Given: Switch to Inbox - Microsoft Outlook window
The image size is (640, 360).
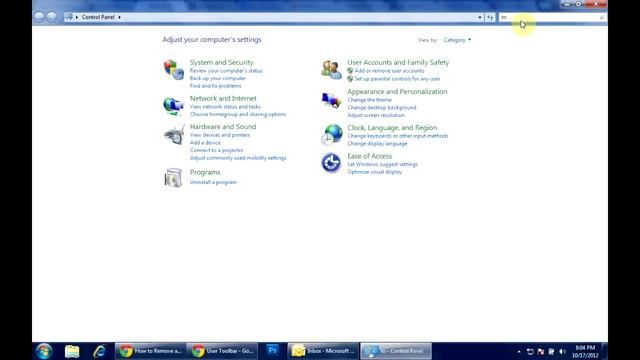Looking at the screenshot, I should pyautogui.click(x=323, y=351).
